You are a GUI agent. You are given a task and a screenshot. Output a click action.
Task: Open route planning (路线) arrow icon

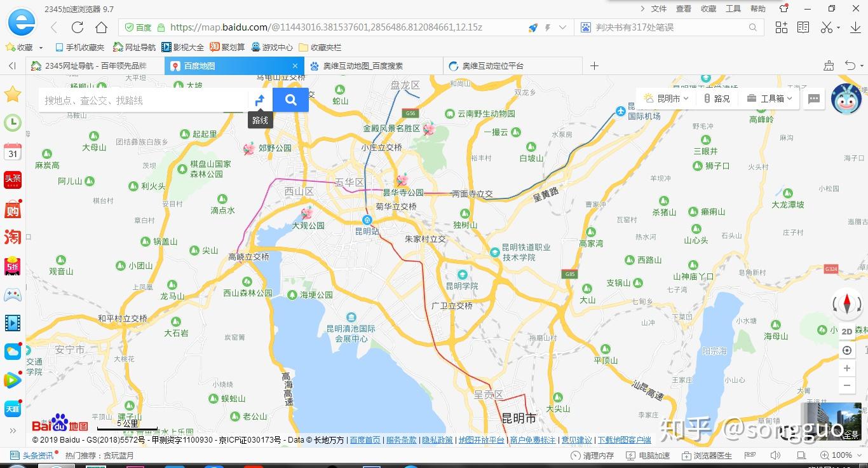tap(260, 100)
